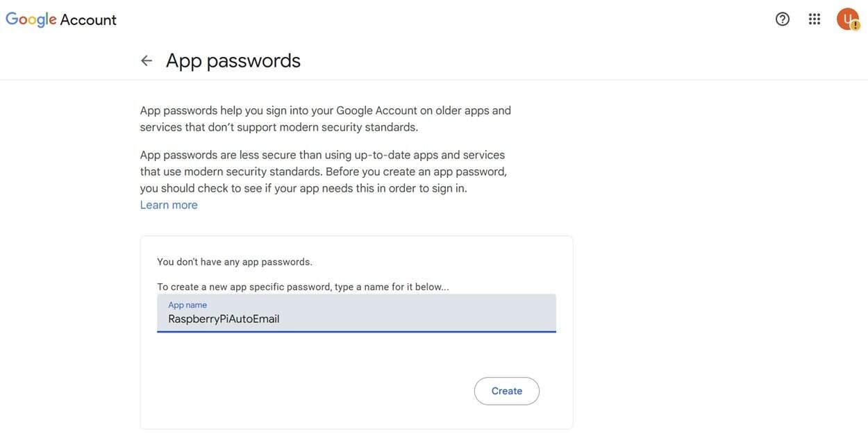Click the paragraph starting "App passwords help you"
Image resolution: width=868 pixels, height=436 pixels.
pos(325,119)
